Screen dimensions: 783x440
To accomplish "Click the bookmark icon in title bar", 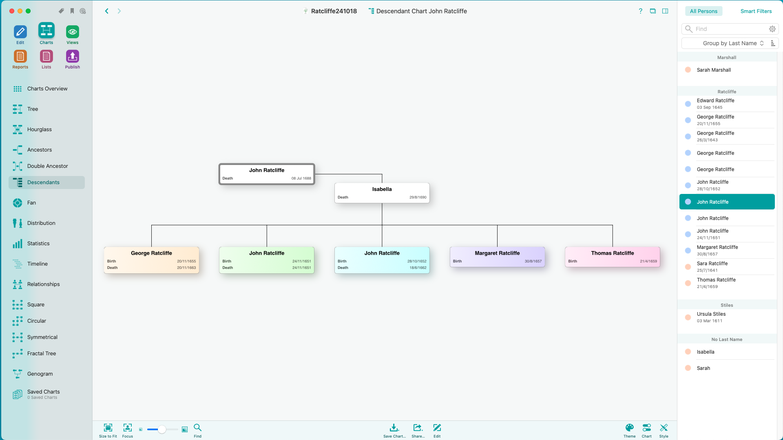I will click(x=72, y=11).
